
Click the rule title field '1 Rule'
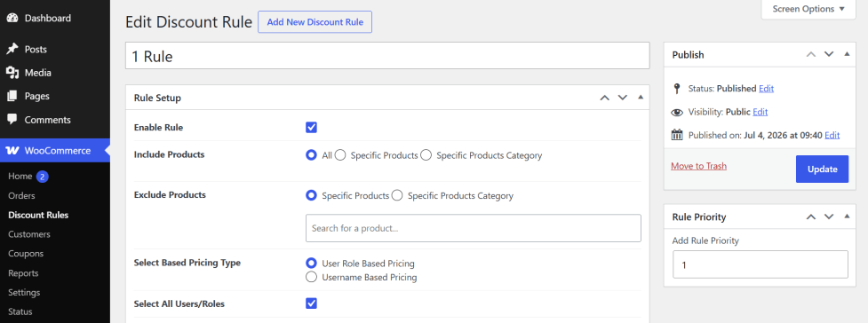click(387, 56)
